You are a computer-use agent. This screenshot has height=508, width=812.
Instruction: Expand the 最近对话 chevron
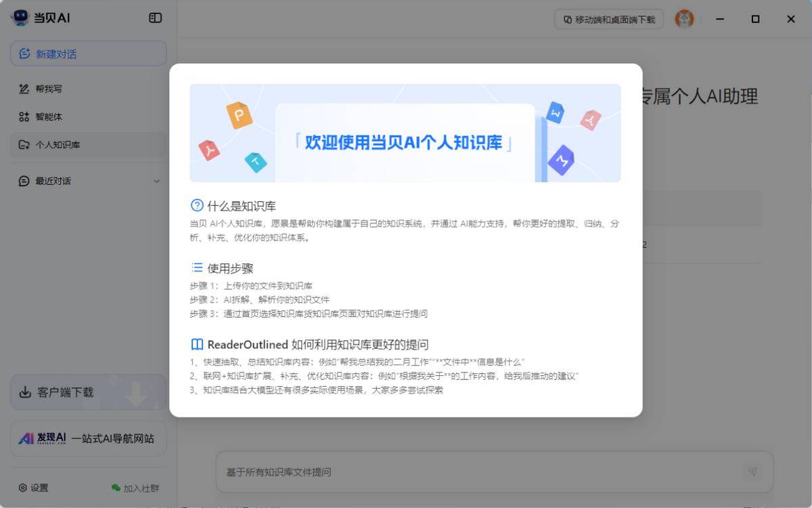[157, 181]
